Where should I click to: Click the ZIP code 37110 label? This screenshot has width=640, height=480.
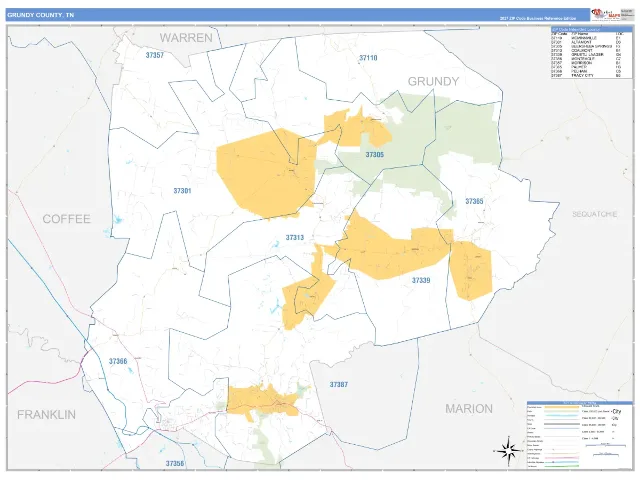click(368, 58)
